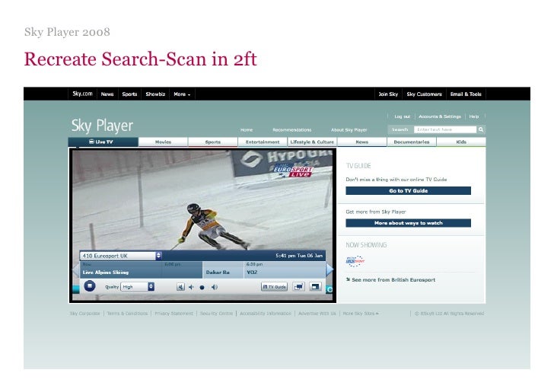Open News in the top black bar

pyautogui.click(x=107, y=94)
